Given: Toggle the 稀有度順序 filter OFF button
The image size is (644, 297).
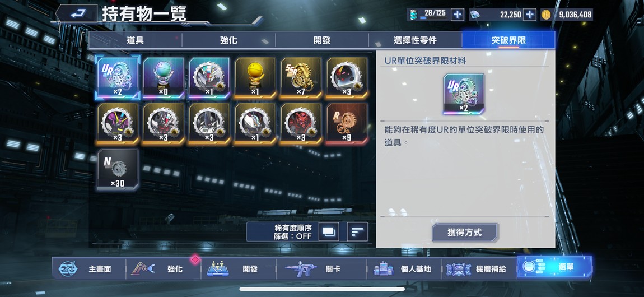Looking at the screenshot, I should [293, 231].
